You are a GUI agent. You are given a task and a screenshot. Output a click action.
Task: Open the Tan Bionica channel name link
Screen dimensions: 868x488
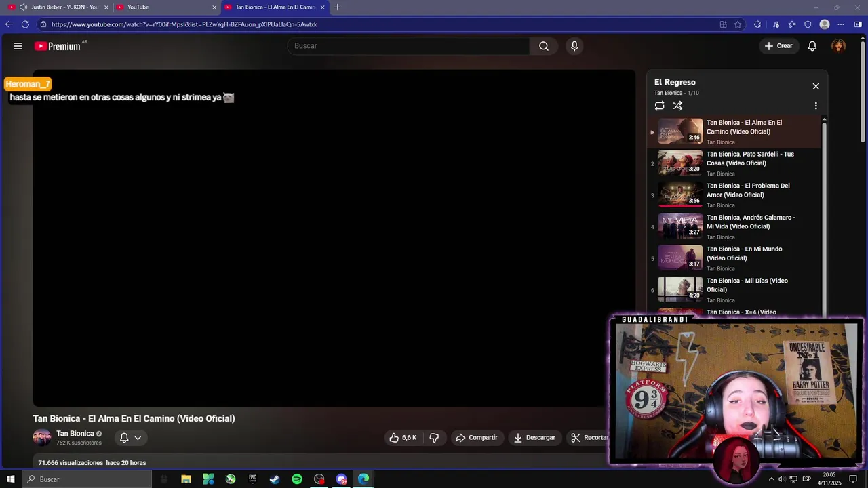(x=75, y=434)
